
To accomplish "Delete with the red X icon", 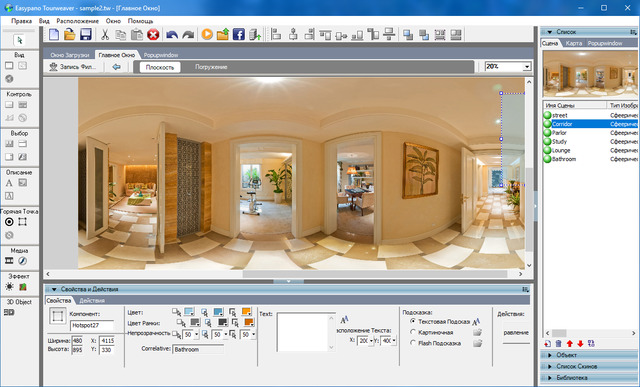I will pos(153,35).
